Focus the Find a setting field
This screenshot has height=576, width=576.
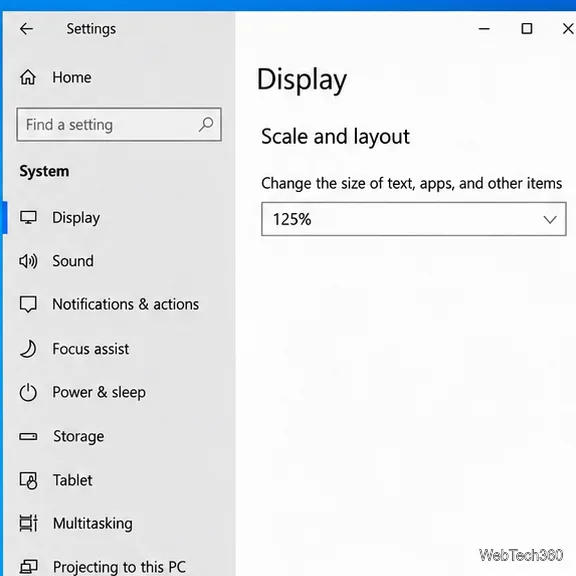(119, 125)
